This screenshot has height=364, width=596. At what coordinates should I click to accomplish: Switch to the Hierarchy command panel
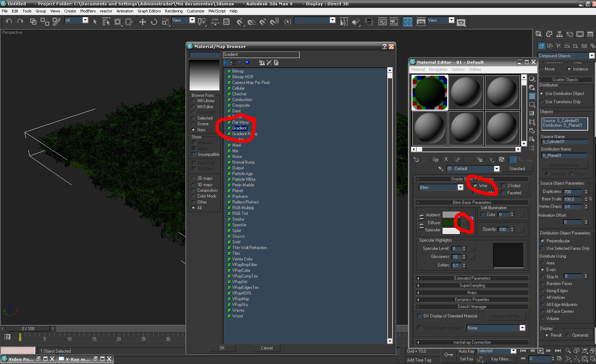pyautogui.click(x=560, y=34)
